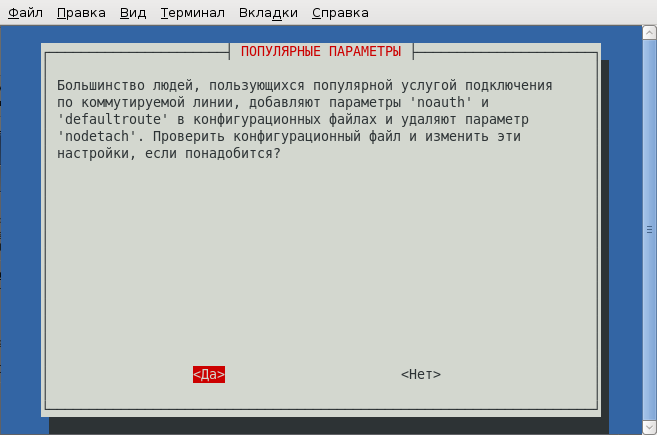Open the Файл menu
Image resolution: width=657 pixels, height=435 pixels.
click(x=25, y=13)
